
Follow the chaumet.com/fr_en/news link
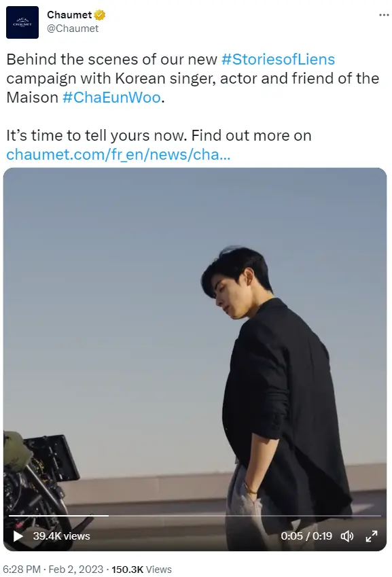coord(118,154)
